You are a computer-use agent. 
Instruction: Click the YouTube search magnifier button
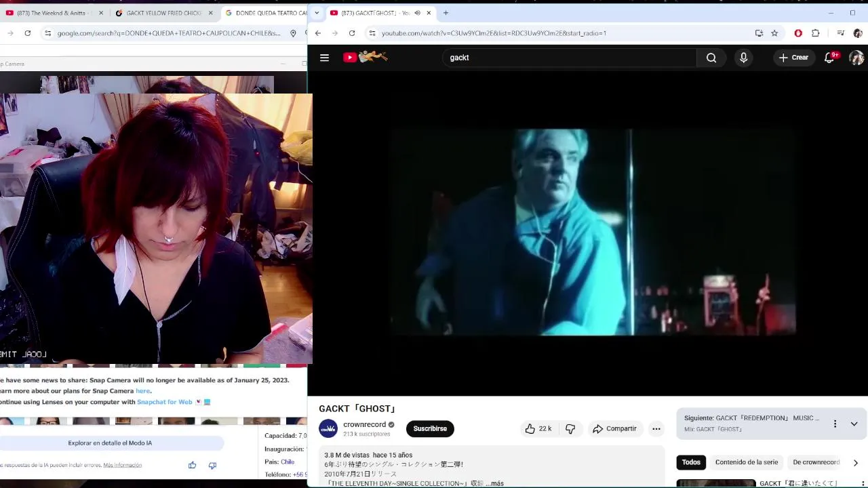pyautogui.click(x=711, y=58)
